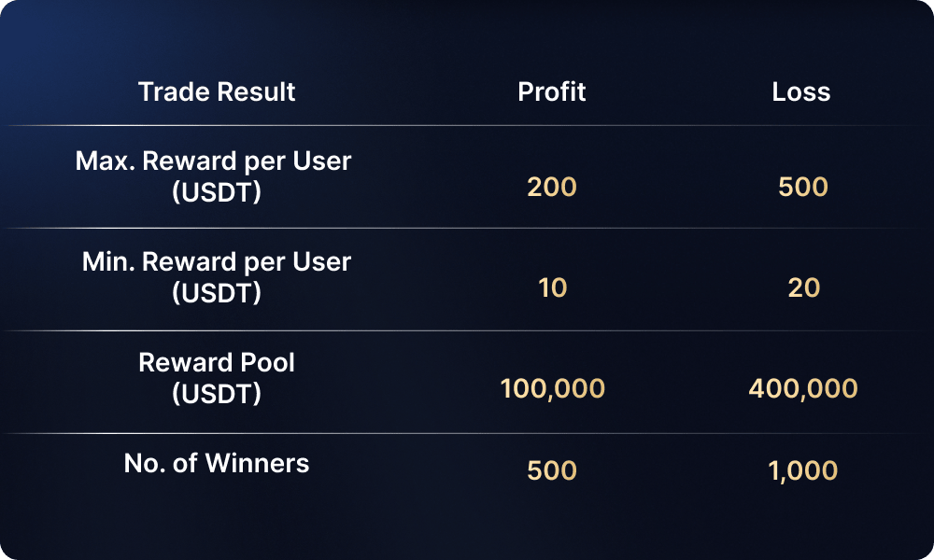Click the 1,000 winners value under Loss

(x=803, y=470)
